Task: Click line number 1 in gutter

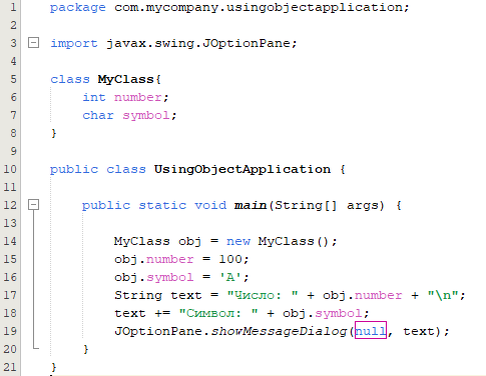Action: pos(13,7)
